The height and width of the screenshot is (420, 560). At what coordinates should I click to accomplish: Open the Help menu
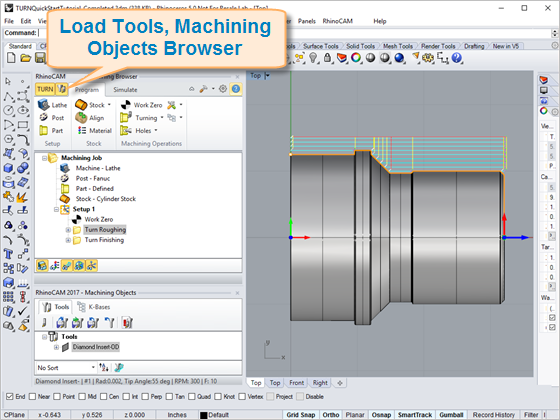coord(380,21)
